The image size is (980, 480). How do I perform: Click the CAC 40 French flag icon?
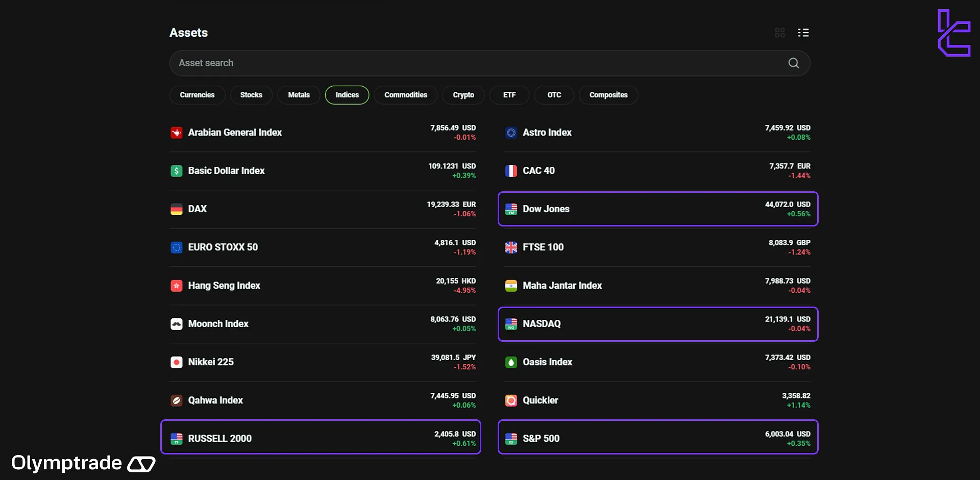point(511,171)
